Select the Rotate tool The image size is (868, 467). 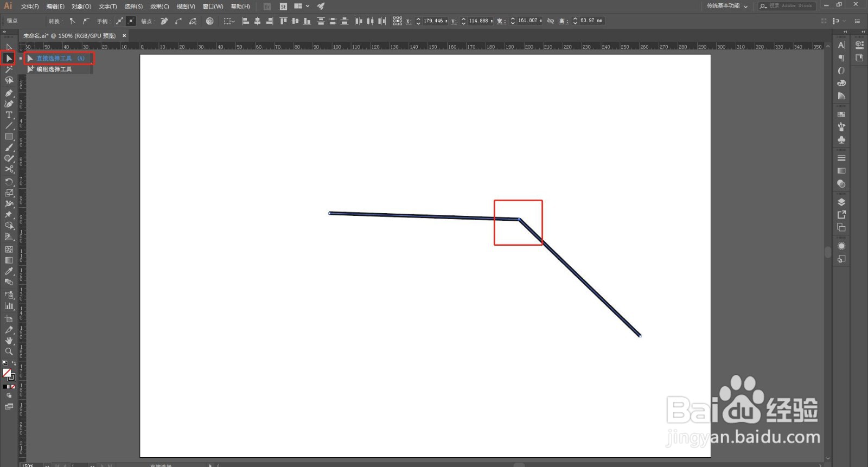[9, 182]
